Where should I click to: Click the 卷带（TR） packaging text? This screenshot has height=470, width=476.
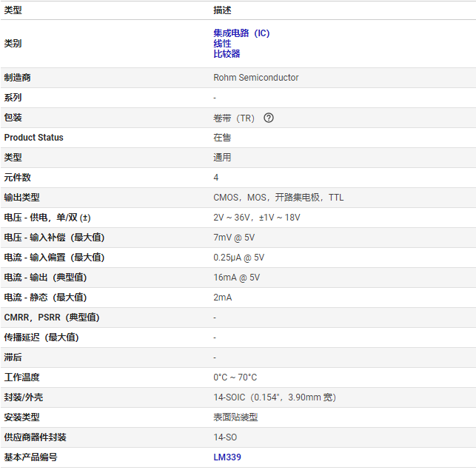point(234,118)
